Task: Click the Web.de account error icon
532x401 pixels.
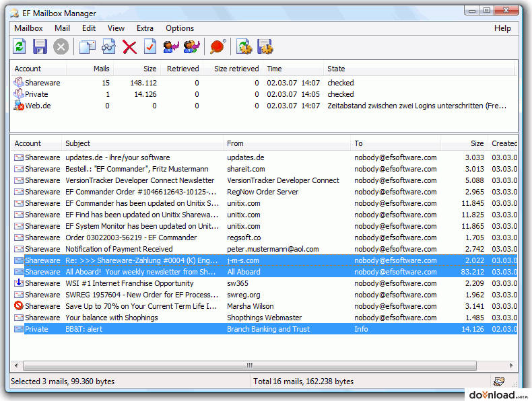Action: (x=19, y=106)
